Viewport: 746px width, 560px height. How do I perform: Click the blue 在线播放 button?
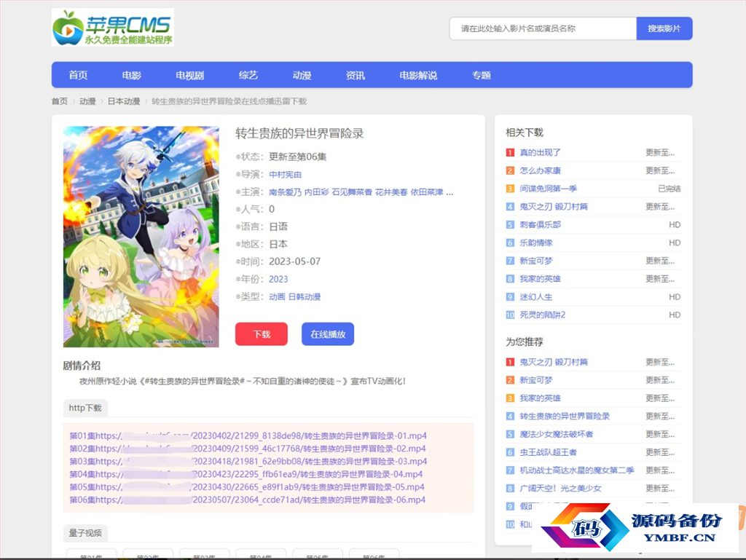(328, 334)
